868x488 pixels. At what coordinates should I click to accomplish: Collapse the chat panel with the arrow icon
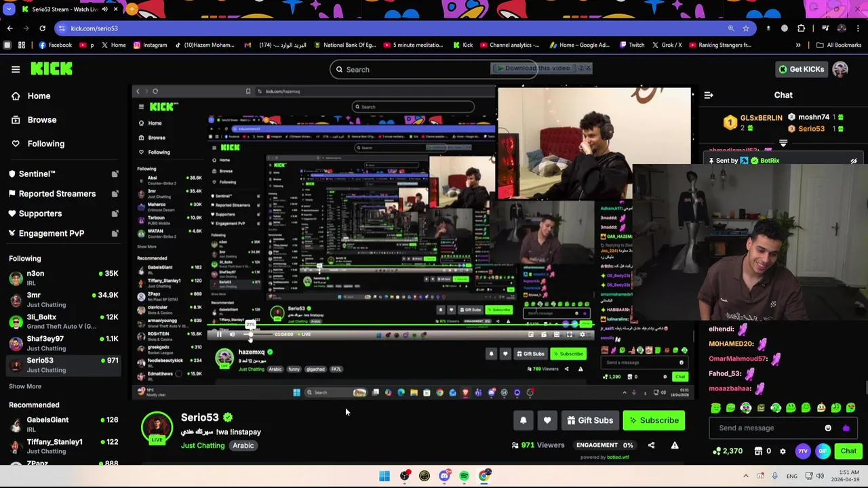point(709,96)
